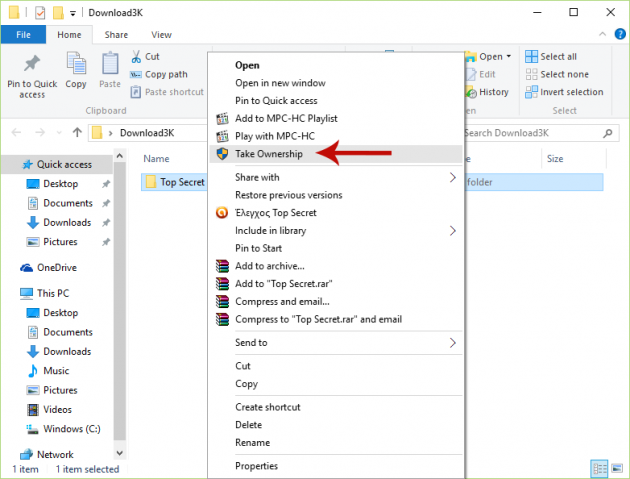Image resolution: width=630 pixels, height=479 pixels.
Task: Choose Take Ownership from context menu
Action: coord(268,154)
